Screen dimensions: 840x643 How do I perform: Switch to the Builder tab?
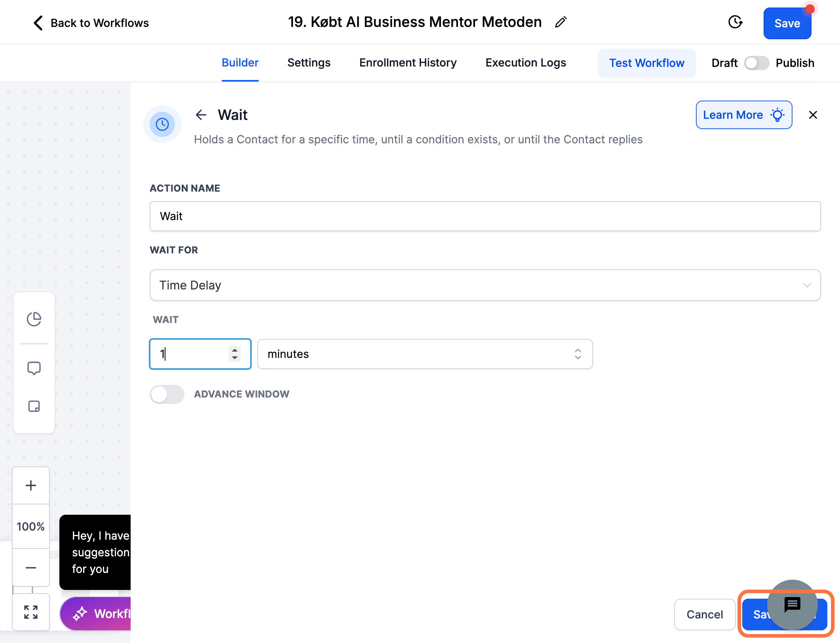240,63
